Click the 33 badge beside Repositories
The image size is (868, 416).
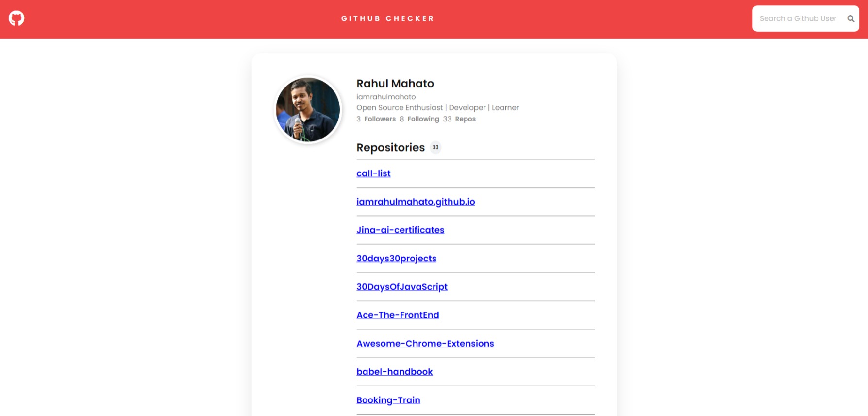tap(435, 147)
